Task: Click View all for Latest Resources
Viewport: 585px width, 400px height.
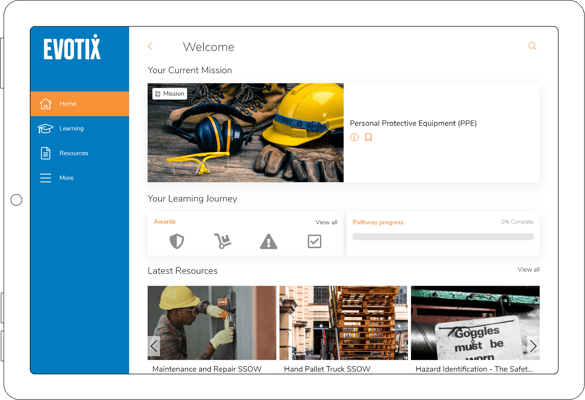Action: pyautogui.click(x=528, y=269)
